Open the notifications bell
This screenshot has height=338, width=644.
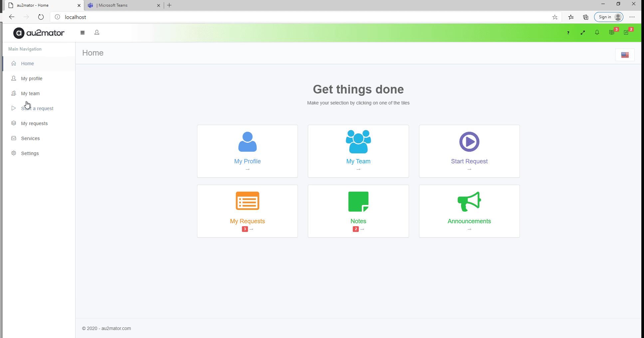597,33
